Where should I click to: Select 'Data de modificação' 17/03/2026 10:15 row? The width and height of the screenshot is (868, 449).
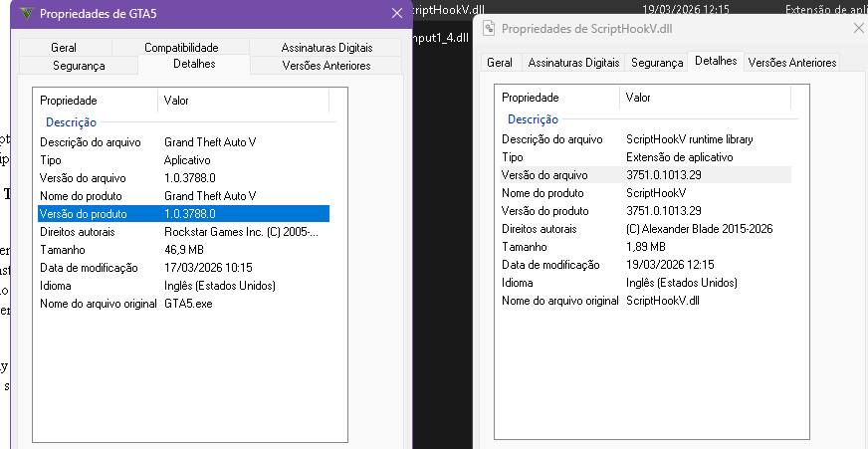[184, 268]
